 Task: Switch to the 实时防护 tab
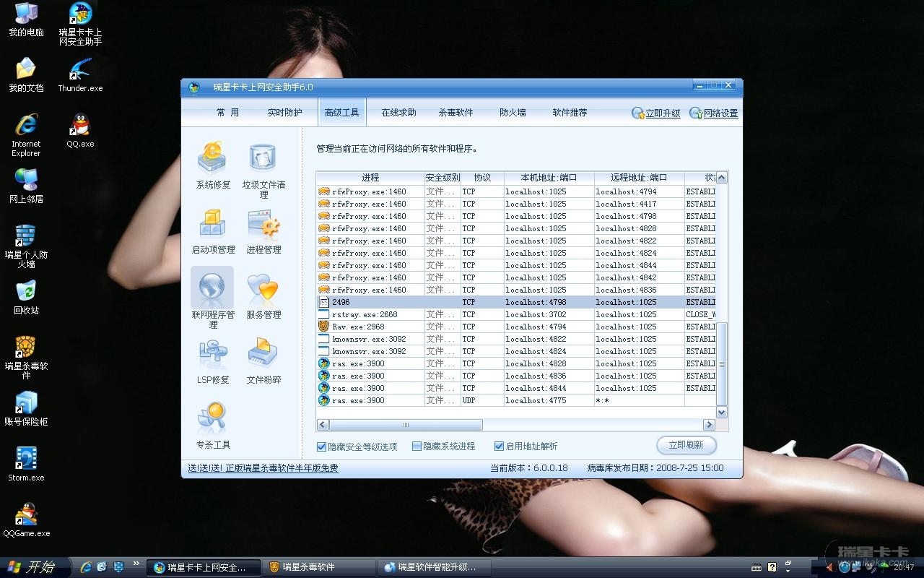coord(284,113)
